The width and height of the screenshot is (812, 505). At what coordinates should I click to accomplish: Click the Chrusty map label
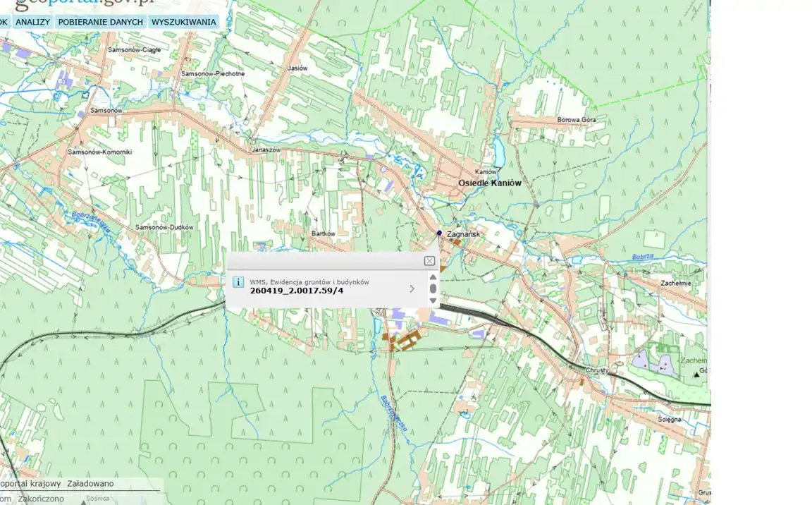[x=596, y=370]
